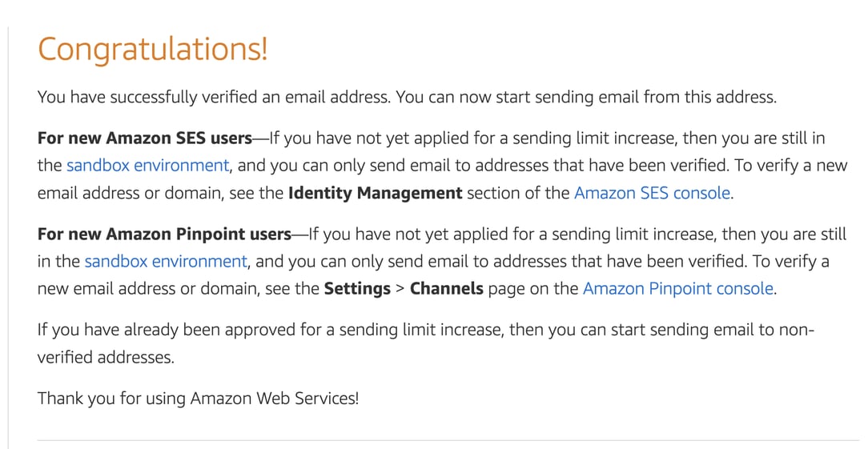Click the vertical border line on the left edge
868x449 pixels.
pyautogui.click(x=8, y=237)
